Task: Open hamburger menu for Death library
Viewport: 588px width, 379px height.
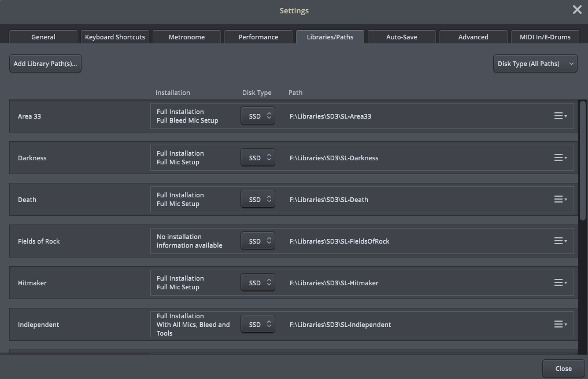Action: point(560,200)
